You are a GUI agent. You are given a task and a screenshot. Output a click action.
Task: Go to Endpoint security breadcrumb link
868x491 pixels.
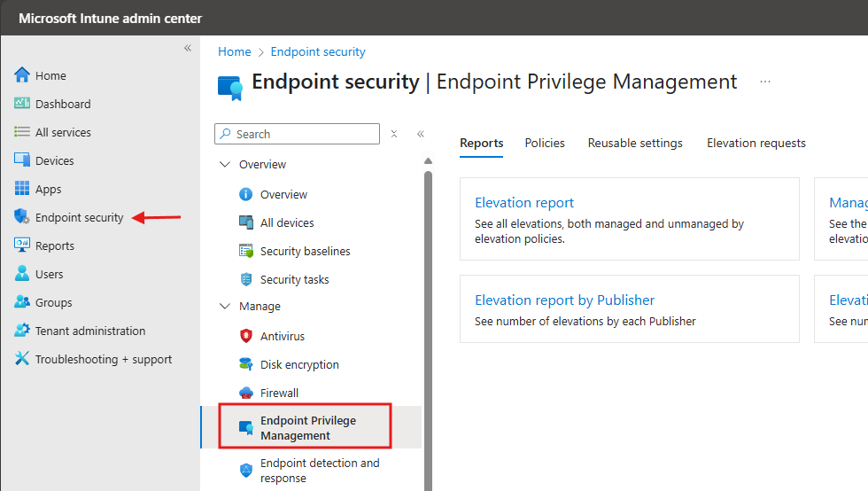(318, 51)
